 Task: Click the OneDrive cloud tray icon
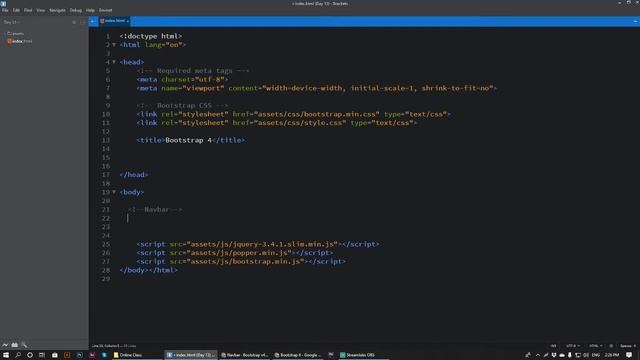(x=562, y=355)
